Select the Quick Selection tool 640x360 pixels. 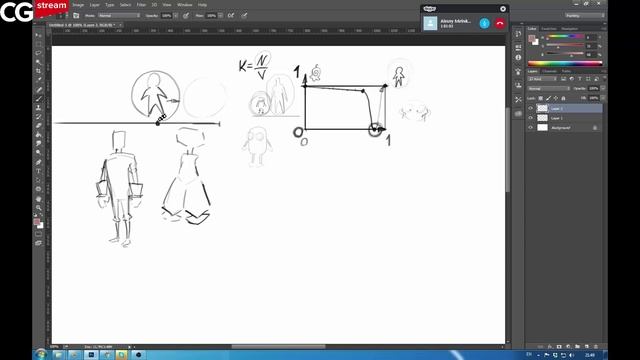click(x=38, y=62)
